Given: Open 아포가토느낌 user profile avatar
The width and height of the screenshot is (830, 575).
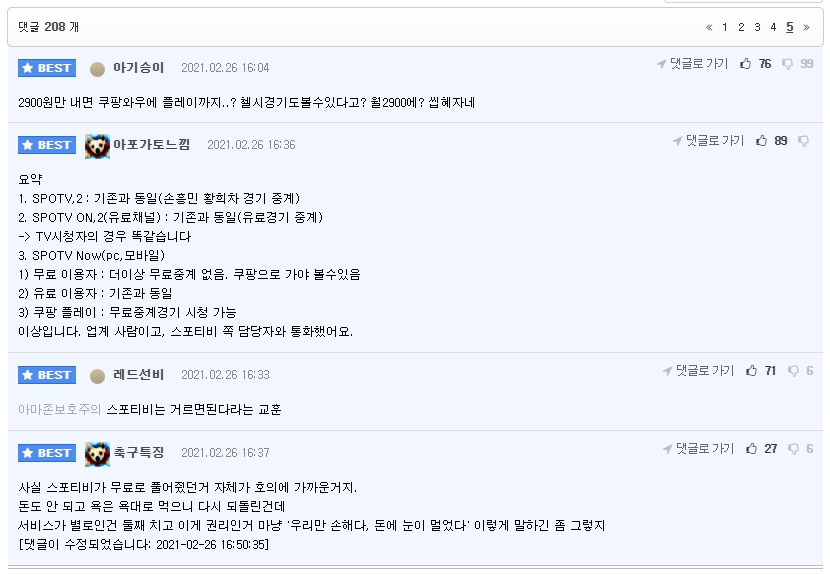Looking at the screenshot, I should [x=97, y=146].
